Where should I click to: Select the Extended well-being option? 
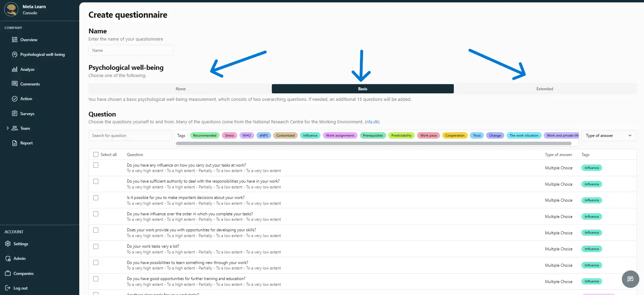[544, 89]
